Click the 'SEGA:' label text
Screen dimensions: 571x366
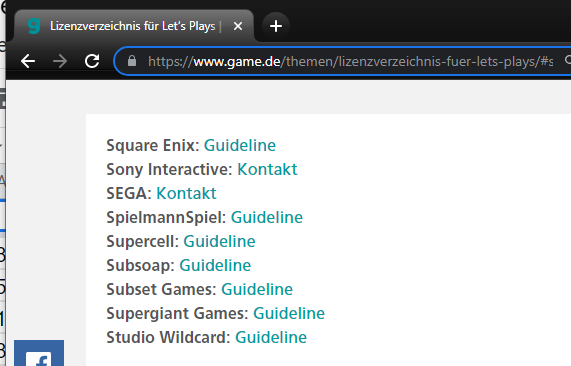129,193
